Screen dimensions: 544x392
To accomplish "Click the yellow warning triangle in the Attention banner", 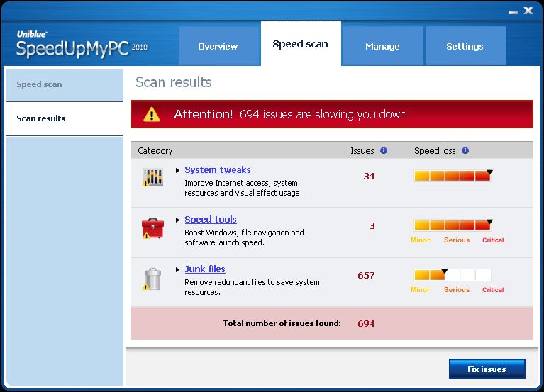I will 152,114.
